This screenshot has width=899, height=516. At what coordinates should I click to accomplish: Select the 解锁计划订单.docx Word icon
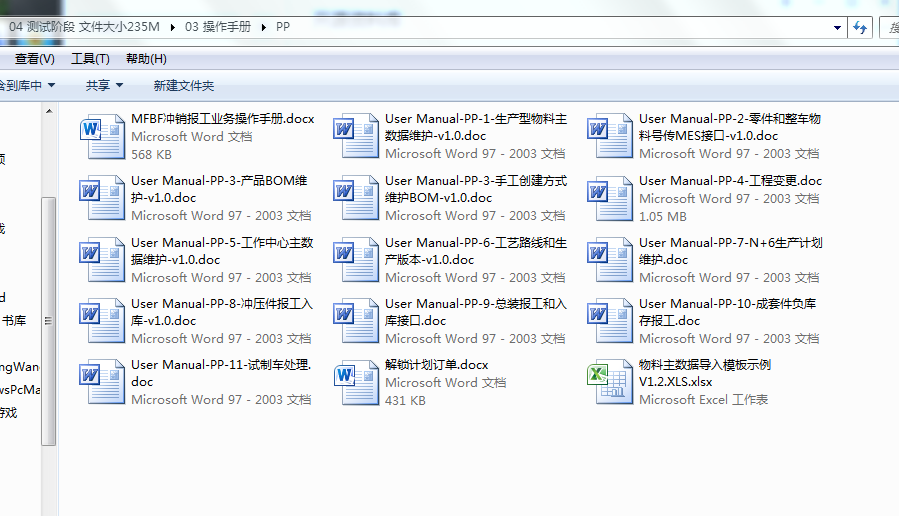point(355,383)
